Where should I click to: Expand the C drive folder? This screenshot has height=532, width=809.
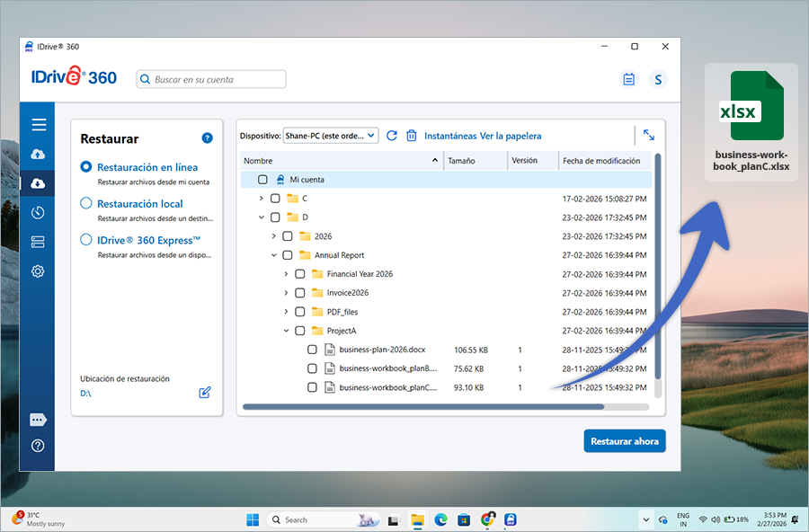262,199
